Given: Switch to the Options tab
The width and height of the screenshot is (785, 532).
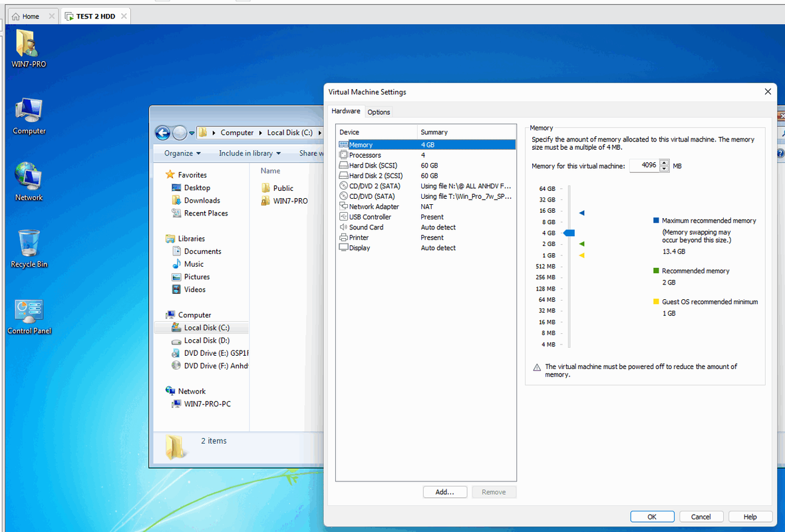Looking at the screenshot, I should pos(379,112).
